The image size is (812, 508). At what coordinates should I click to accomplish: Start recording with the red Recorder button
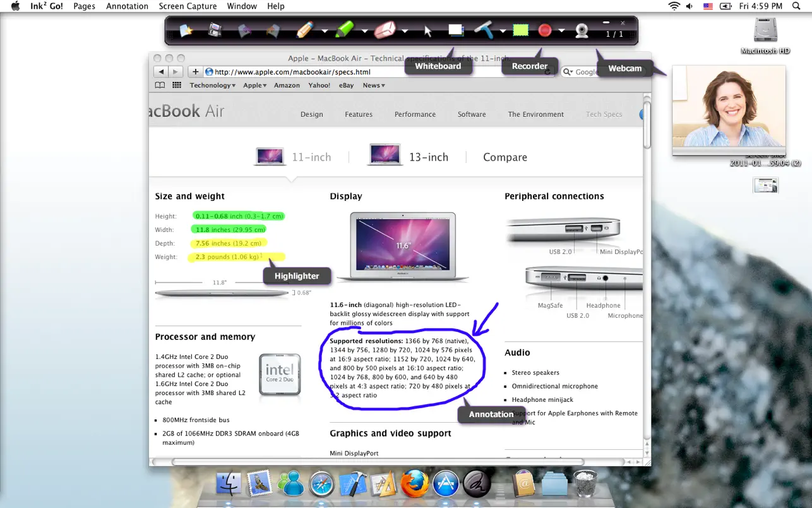(x=544, y=30)
